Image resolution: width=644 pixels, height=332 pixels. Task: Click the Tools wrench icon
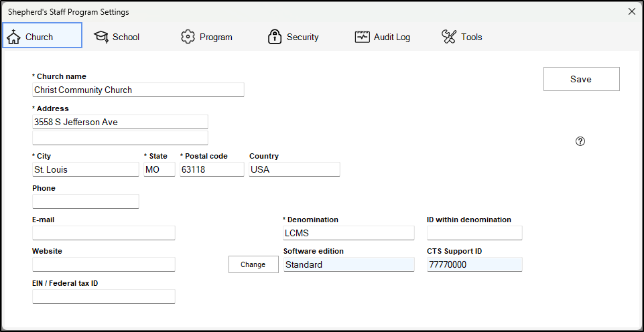tap(449, 37)
